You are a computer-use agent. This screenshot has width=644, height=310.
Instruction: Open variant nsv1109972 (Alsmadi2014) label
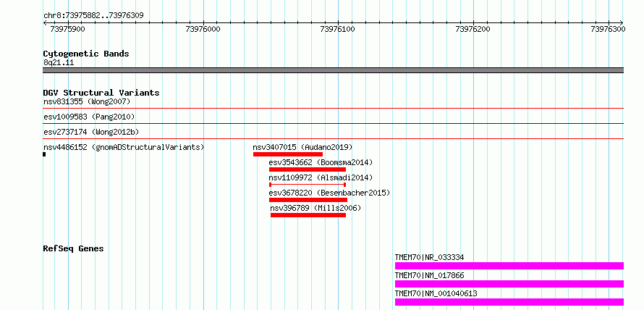(321, 177)
